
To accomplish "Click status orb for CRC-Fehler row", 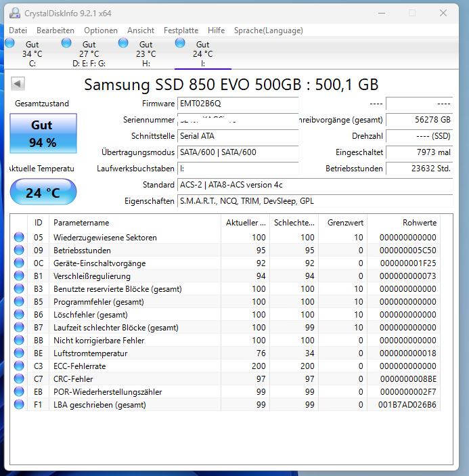I will coord(19,378).
